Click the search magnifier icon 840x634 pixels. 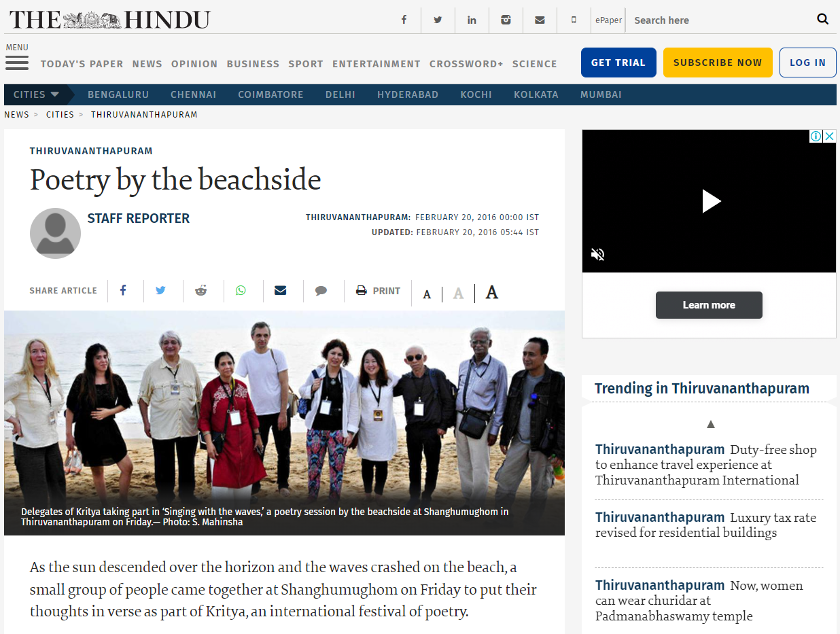[x=822, y=19]
